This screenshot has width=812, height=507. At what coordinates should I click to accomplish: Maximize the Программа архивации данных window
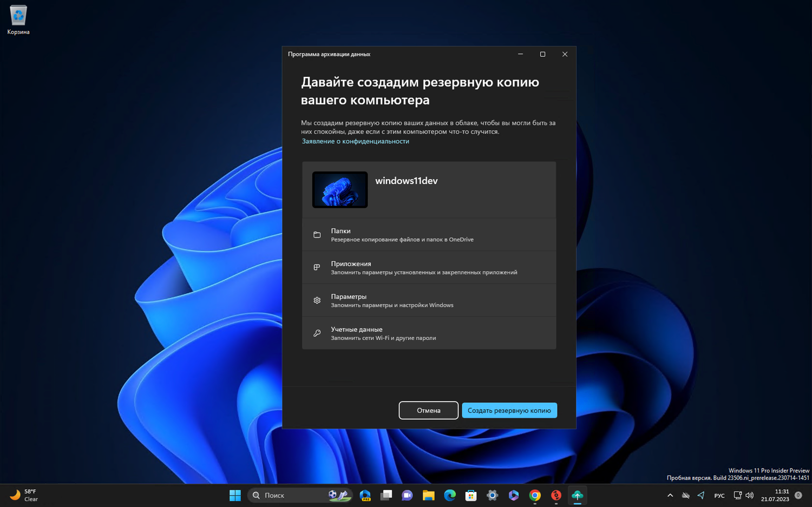(x=542, y=54)
